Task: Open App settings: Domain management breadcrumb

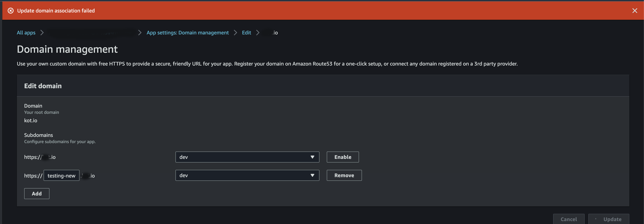Action: coord(188,32)
